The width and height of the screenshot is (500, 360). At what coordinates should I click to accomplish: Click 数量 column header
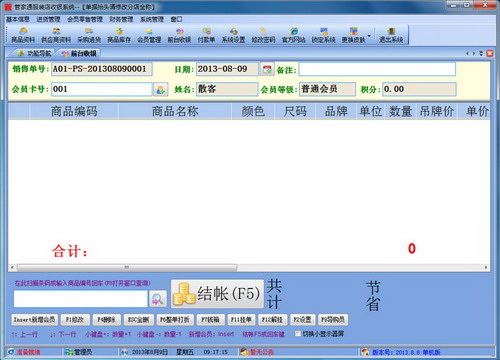click(400, 111)
